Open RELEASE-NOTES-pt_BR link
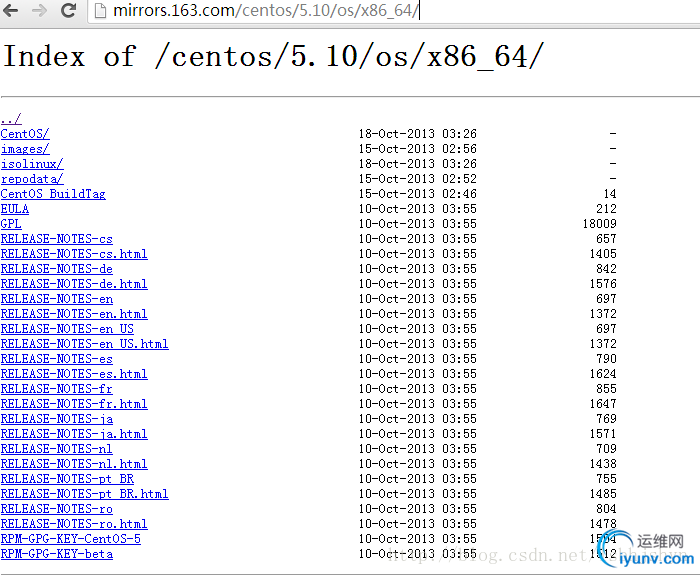Image resolution: width=700 pixels, height=575 pixels. tap(67, 479)
